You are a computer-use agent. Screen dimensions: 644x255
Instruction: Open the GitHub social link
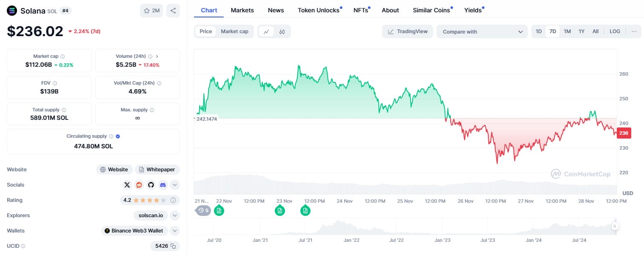click(x=151, y=185)
